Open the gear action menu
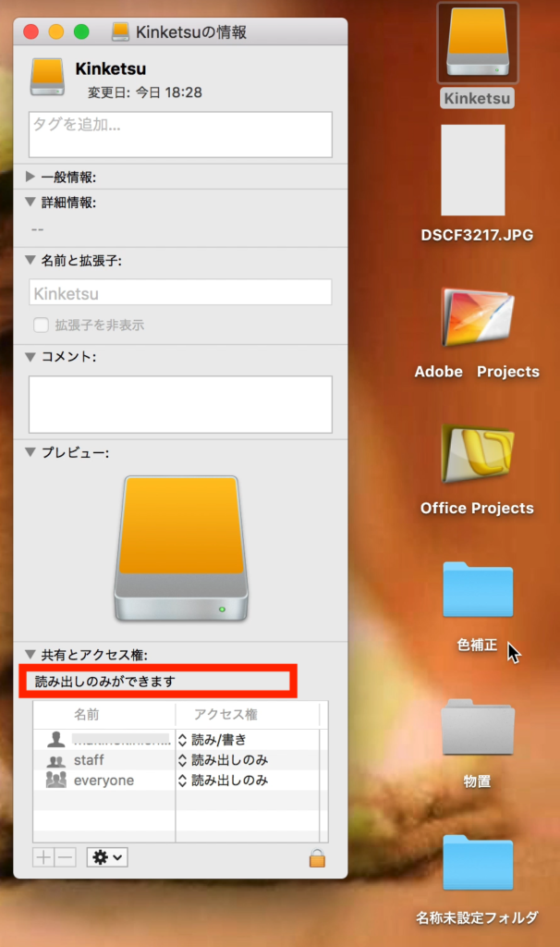The height and width of the screenshot is (947, 560). pos(107,857)
